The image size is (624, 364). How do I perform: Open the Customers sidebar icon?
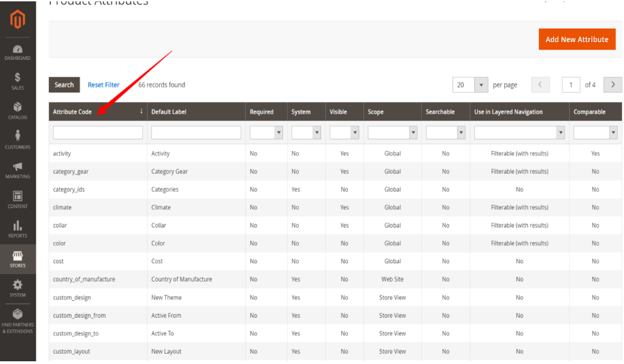tap(18, 140)
